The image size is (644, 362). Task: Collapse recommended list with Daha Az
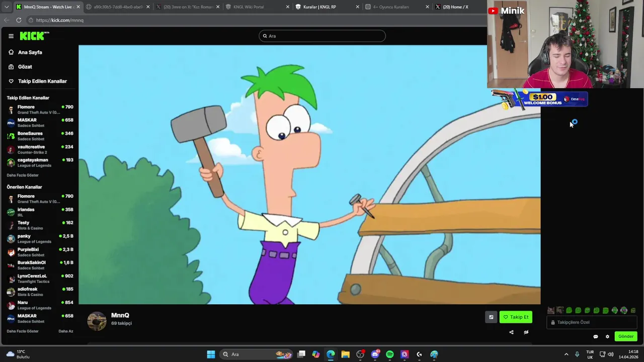(66, 331)
